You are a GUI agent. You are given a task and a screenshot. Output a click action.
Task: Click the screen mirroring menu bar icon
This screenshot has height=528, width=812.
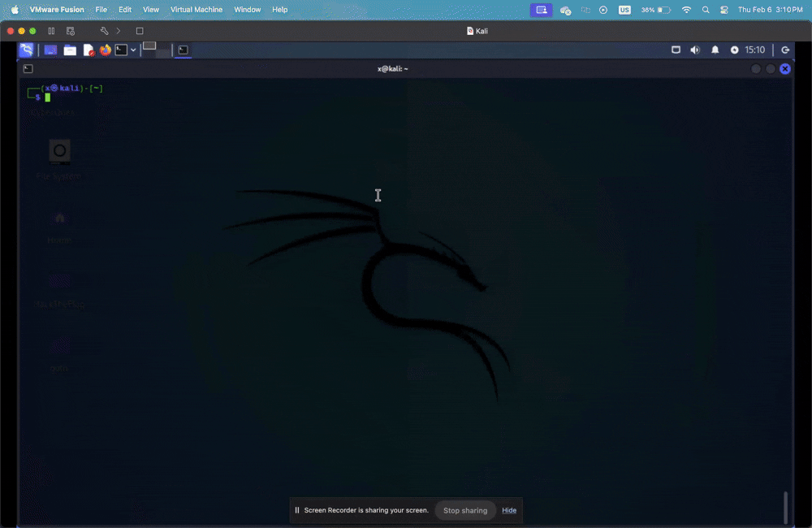click(585, 10)
